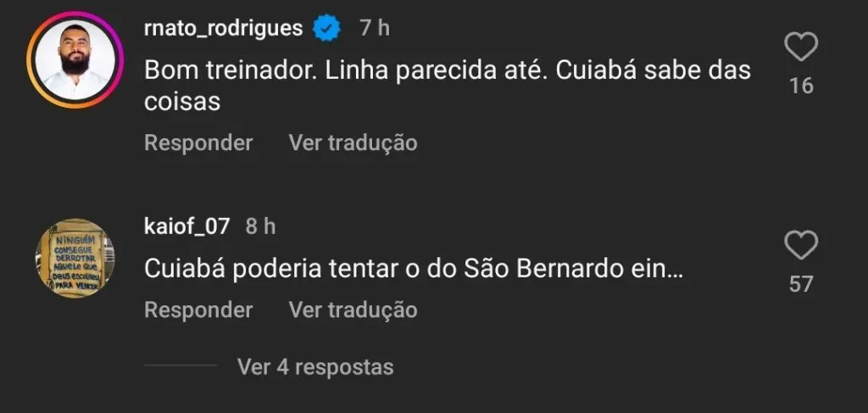Click the verified badge beside rnato_rodrigues
Screen dimensions: 868x413
pos(327,28)
